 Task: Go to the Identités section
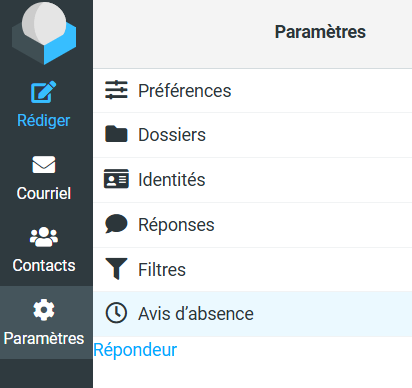pos(253,180)
